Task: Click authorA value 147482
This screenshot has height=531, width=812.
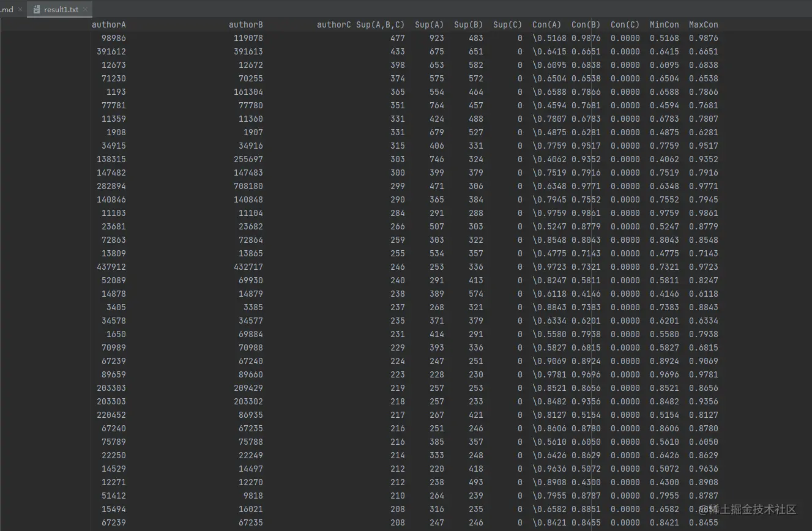Action: [x=111, y=173]
